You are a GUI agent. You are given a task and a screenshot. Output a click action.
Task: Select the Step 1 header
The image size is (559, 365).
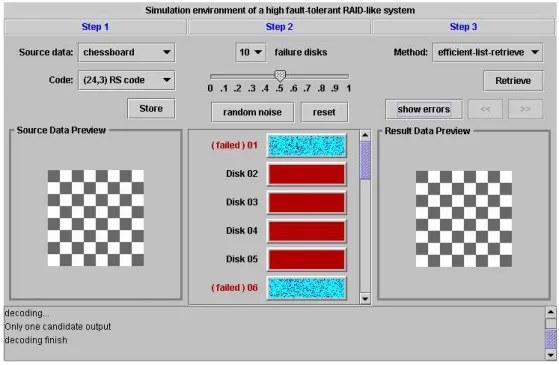point(95,27)
